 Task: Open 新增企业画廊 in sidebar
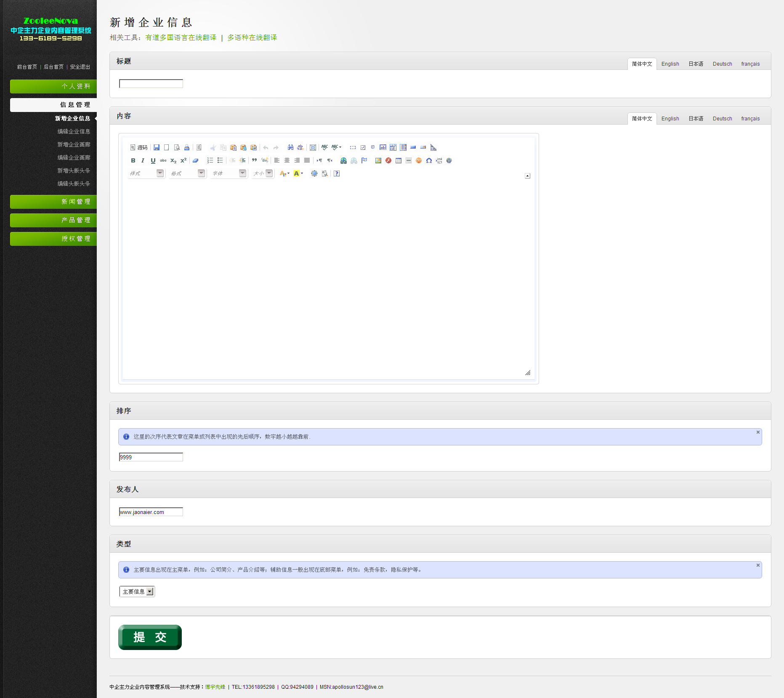tap(74, 144)
